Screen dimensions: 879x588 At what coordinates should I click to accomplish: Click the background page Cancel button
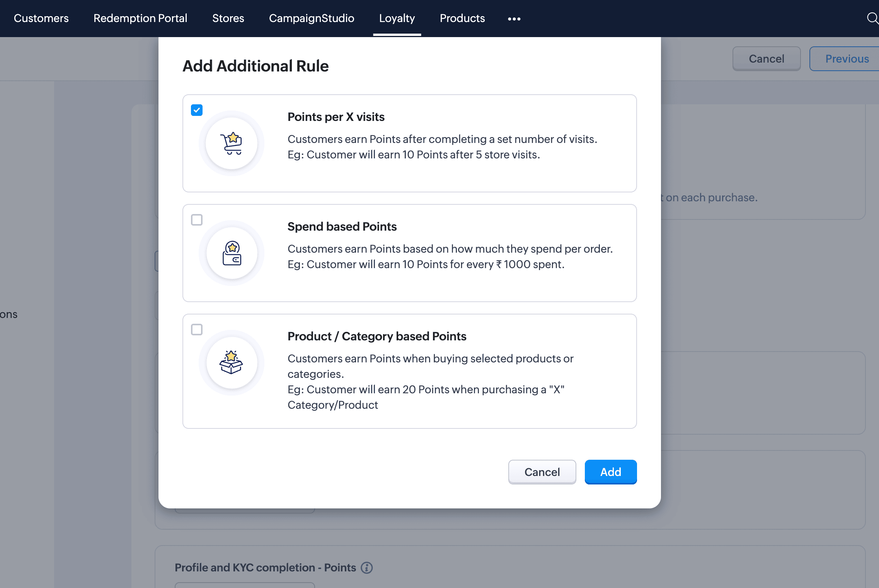tap(767, 59)
